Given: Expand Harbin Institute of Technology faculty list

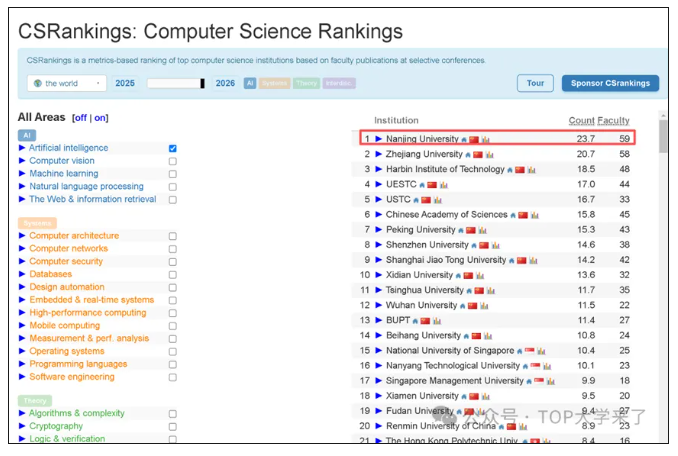Looking at the screenshot, I should click(x=379, y=170).
